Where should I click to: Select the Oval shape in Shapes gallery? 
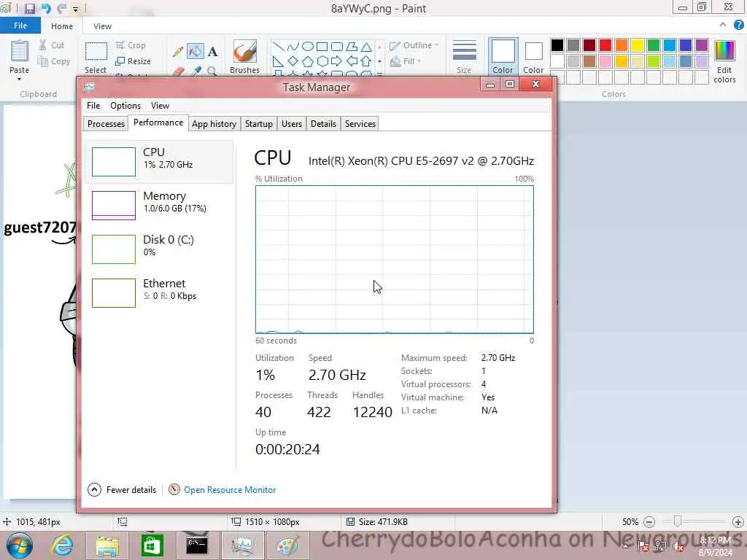coord(308,46)
